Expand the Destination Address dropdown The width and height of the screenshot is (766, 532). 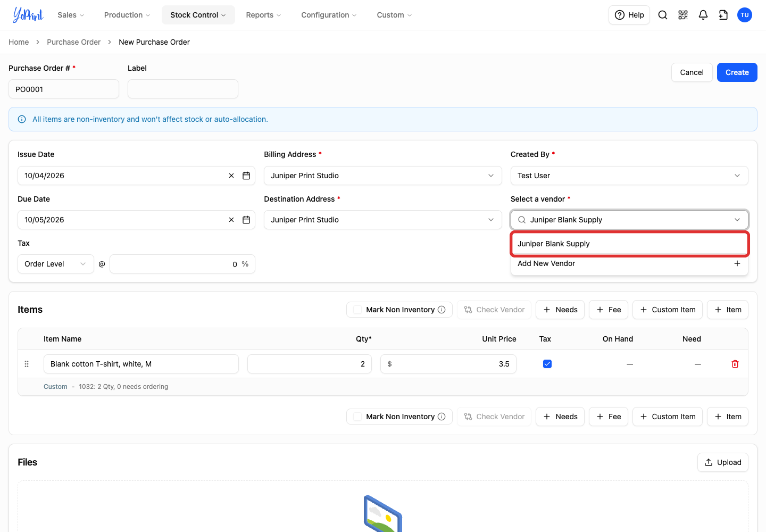pyautogui.click(x=383, y=220)
